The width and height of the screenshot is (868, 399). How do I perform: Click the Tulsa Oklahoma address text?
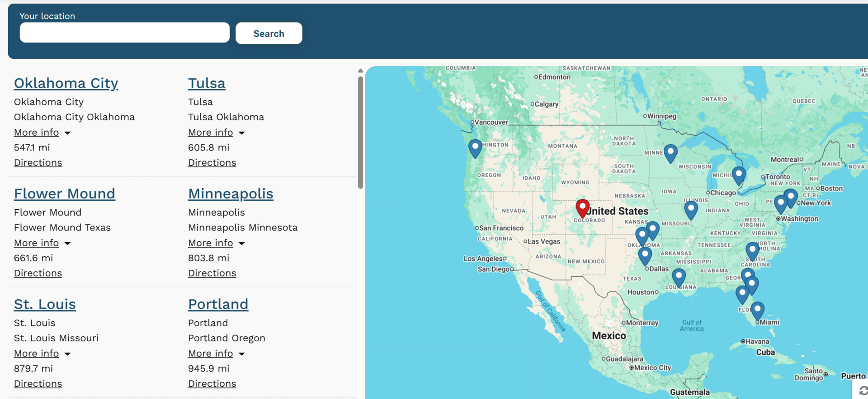click(x=226, y=117)
